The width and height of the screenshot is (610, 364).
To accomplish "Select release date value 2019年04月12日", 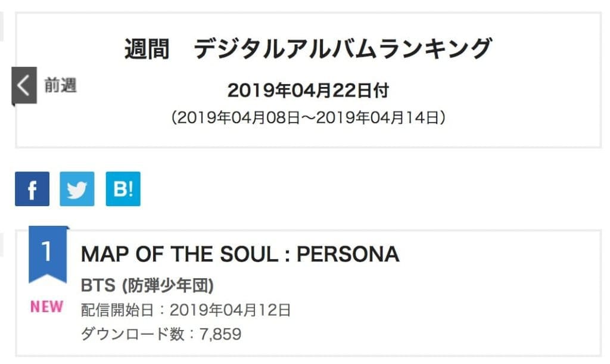I will click(230, 310).
